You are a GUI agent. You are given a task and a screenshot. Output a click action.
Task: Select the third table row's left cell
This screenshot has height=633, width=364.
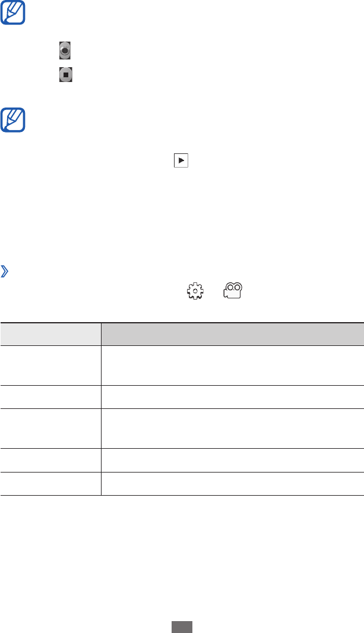(50, 428)
